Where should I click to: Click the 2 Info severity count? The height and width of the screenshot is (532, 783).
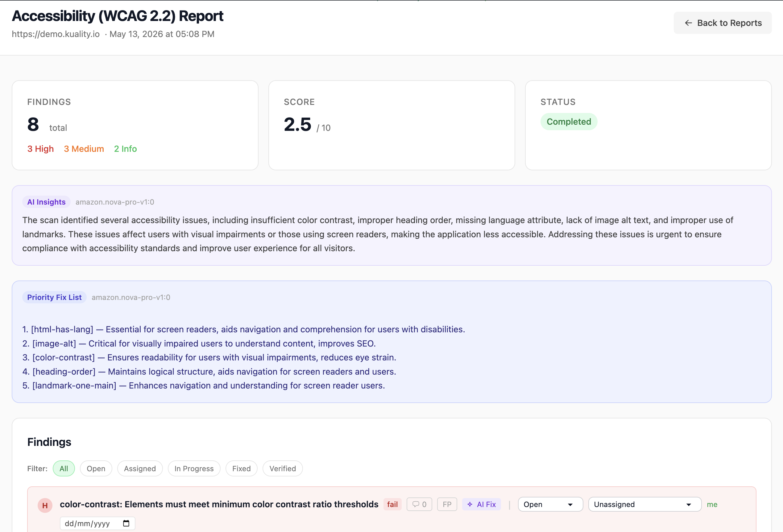[125, 148]
